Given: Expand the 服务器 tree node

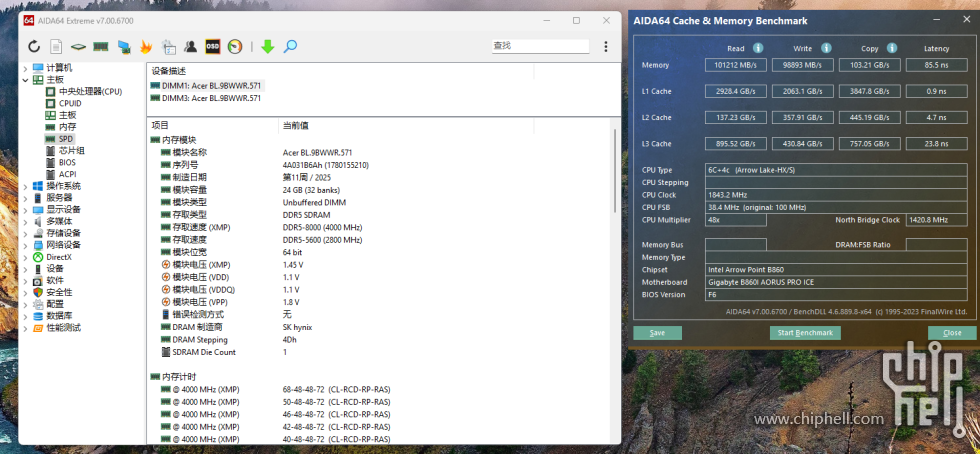Looking at the screenshot, I should (25, 198).
